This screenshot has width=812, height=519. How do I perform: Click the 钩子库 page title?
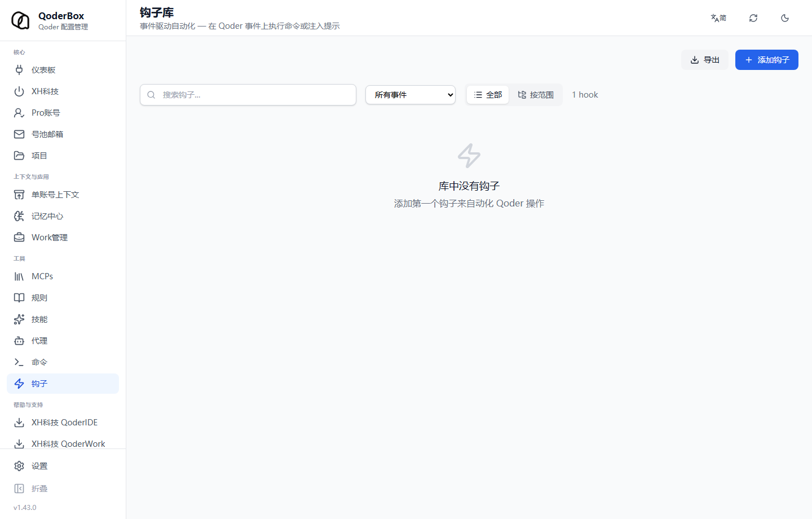tap(157, 12)
